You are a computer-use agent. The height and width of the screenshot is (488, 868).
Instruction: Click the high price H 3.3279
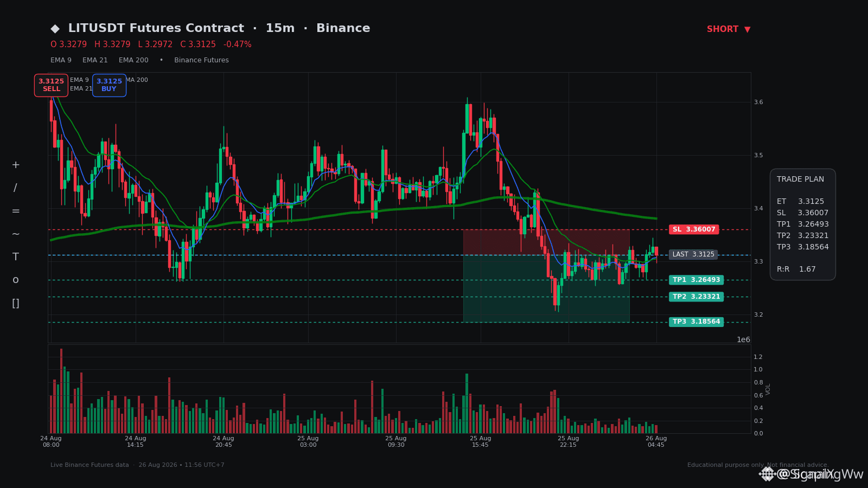pyautogui.click(x=112, y=44)
